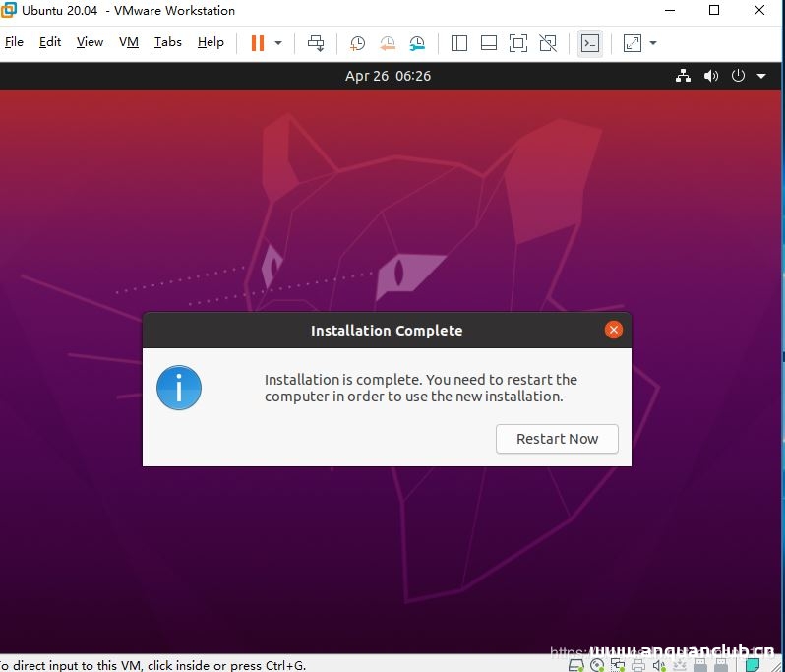Toggle the thumbnail bar view
The height and width of the screenshot is (672, 785).
[489, 43]
